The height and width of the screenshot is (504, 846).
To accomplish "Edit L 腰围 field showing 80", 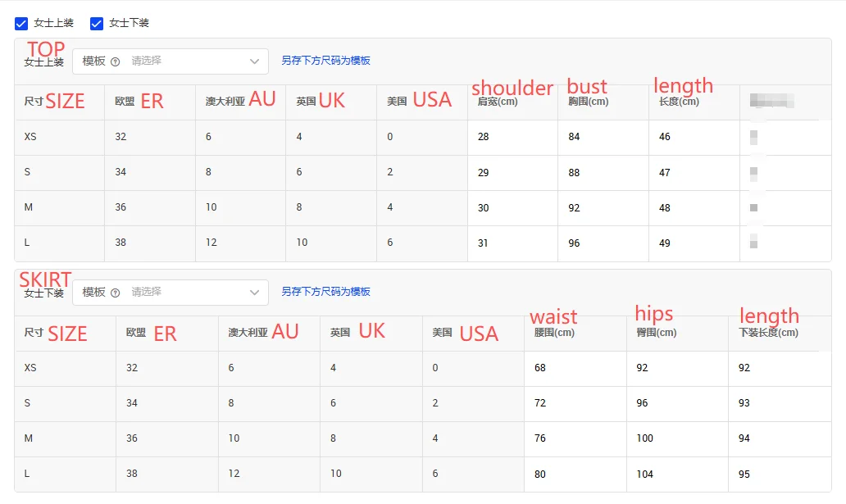I will click(575, 474).
